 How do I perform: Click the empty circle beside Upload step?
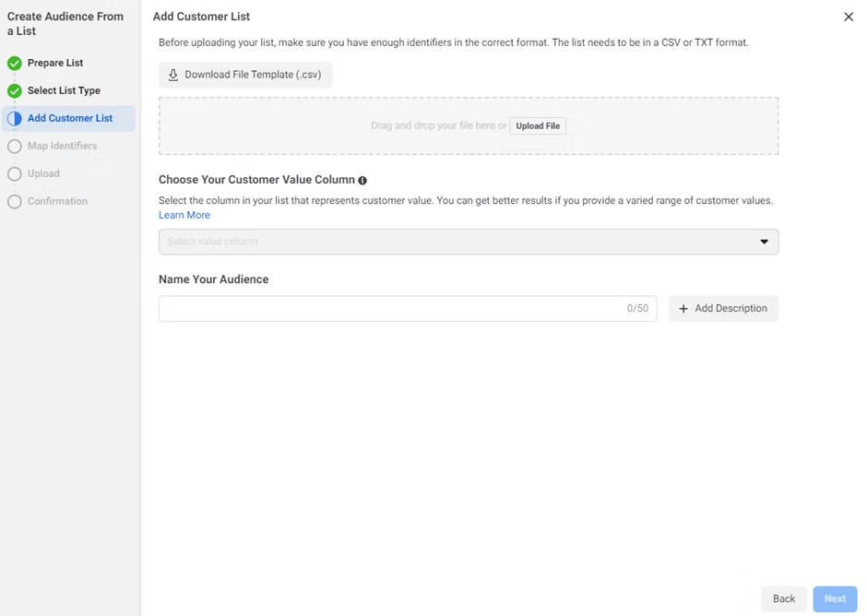click(15, 174)
